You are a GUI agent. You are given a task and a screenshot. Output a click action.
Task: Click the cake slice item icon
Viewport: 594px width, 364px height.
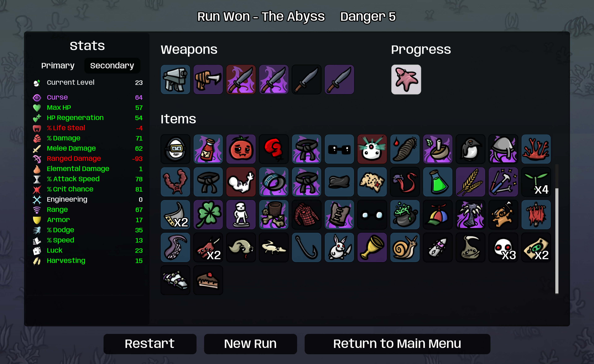pos(208,280)
